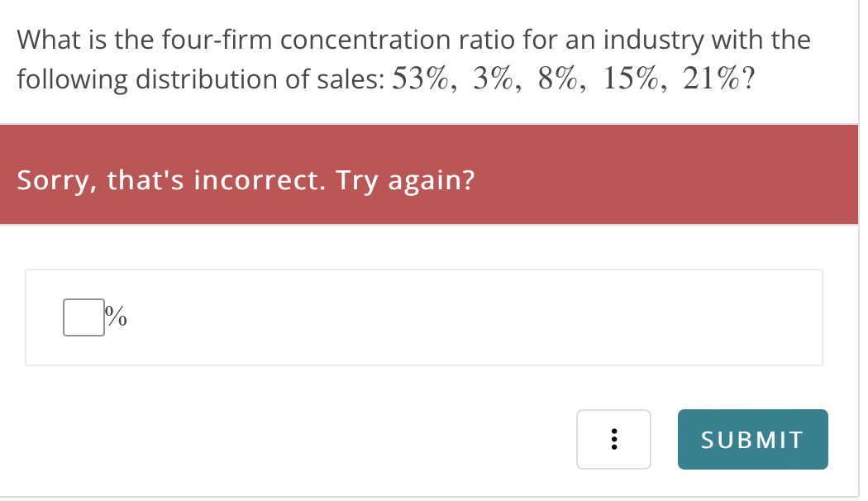Click the percent sign next to the box
Screen dimensions: 868x501
coord(114,317)
